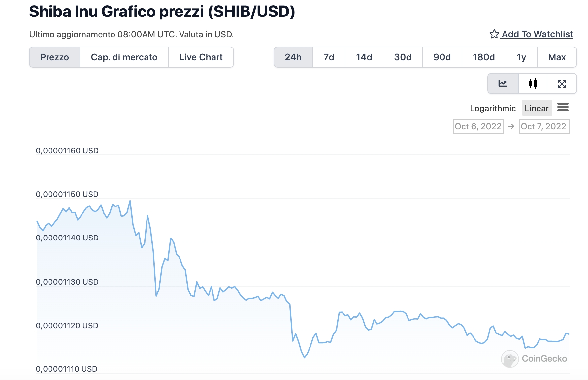
Task: Click the 0,00001110 USD axis label
Action: 67,369
